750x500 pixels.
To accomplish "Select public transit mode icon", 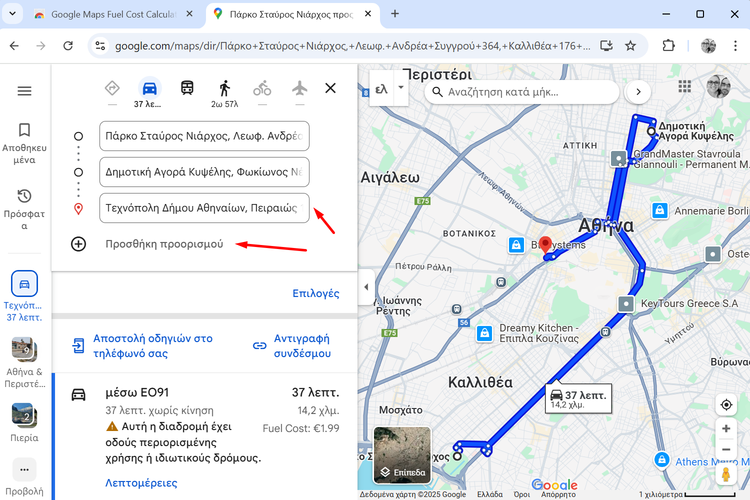I will tap(187, 88).
